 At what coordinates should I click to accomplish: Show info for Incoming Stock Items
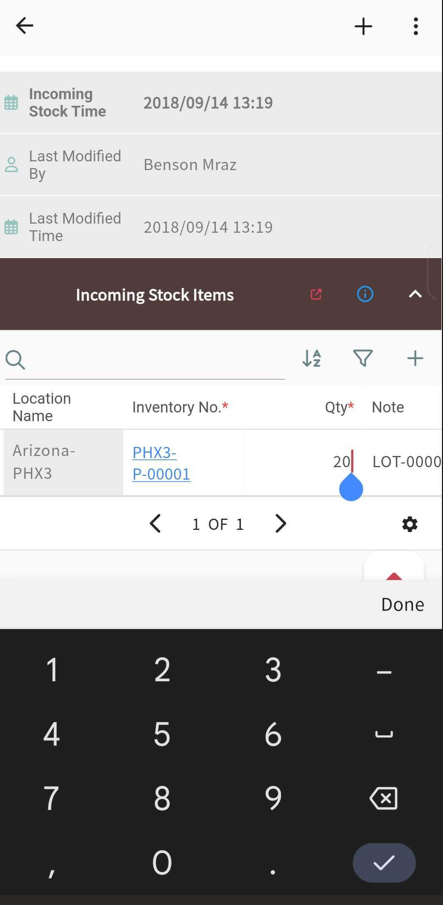pyautogui.click(x=365, y=294)
